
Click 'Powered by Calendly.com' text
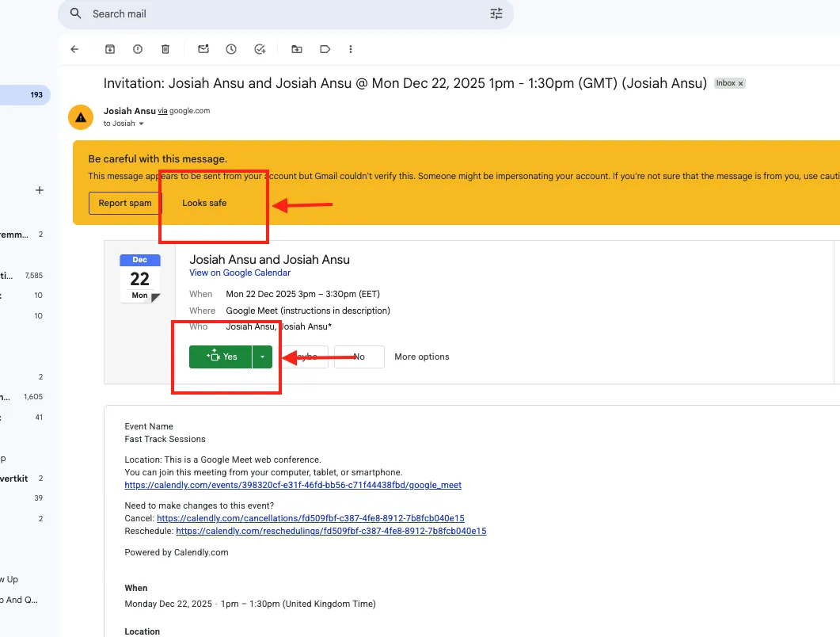click(x=177, y=553)
